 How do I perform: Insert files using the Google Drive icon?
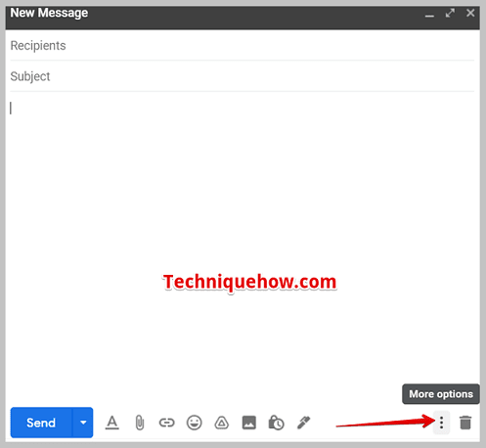click(x=222, y=423)
